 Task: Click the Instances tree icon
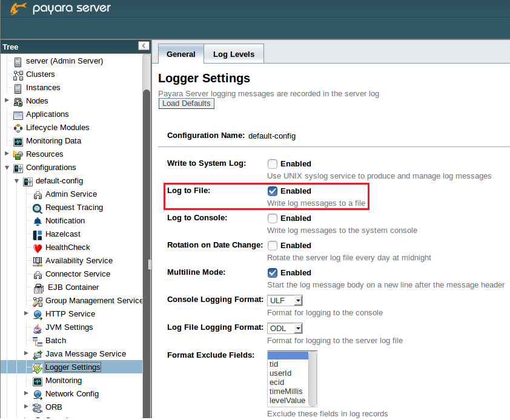click(18, 88)
